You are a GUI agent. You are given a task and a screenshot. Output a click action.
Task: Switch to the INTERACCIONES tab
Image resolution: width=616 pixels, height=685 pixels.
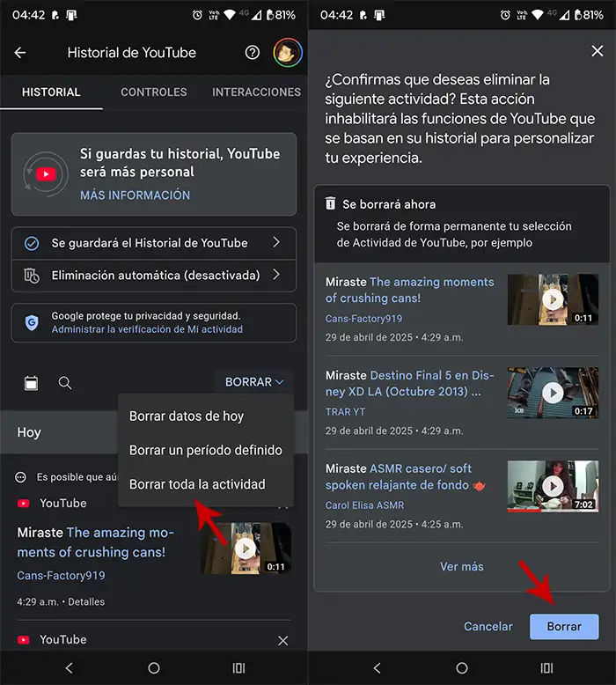256,92
